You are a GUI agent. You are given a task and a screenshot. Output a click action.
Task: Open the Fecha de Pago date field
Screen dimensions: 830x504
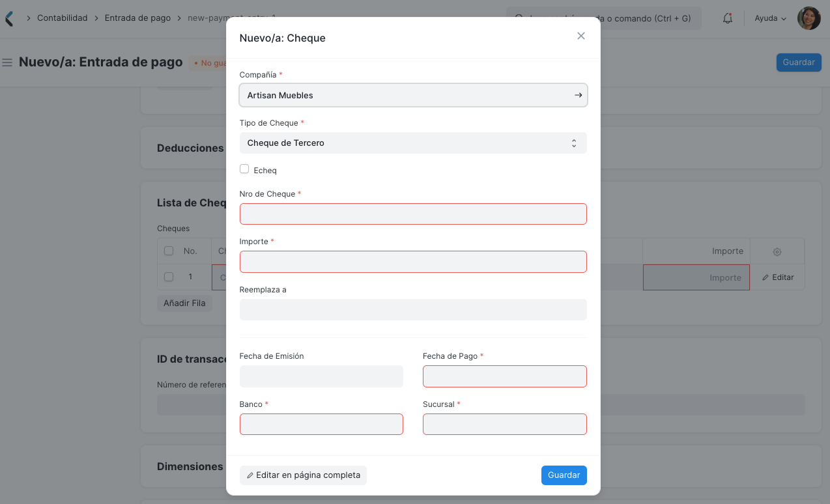click(505, 376)
